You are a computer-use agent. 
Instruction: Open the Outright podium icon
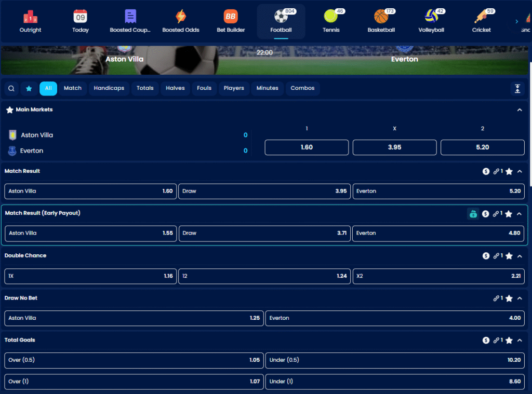(31, 17)
